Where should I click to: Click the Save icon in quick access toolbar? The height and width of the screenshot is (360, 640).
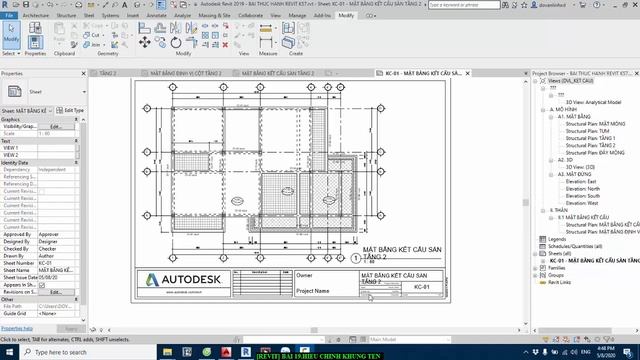pyautogui.click(x=26, y=5)
